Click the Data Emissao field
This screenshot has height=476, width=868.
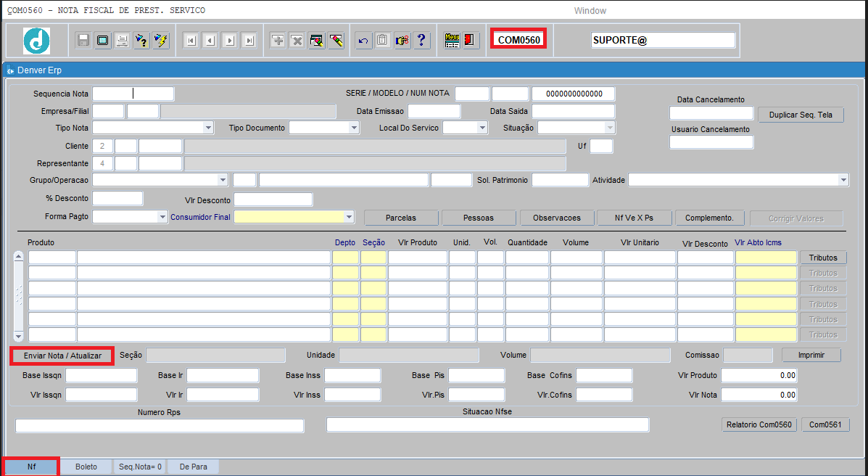coord(434,111)
